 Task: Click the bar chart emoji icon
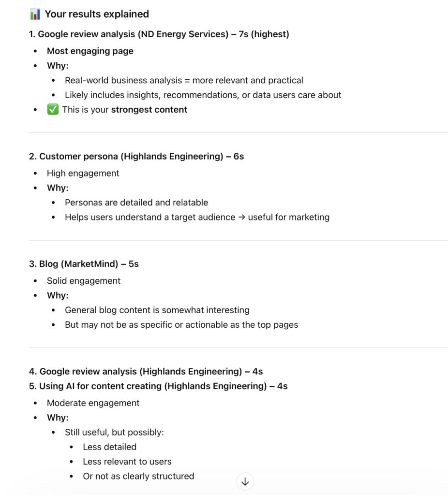35,15
